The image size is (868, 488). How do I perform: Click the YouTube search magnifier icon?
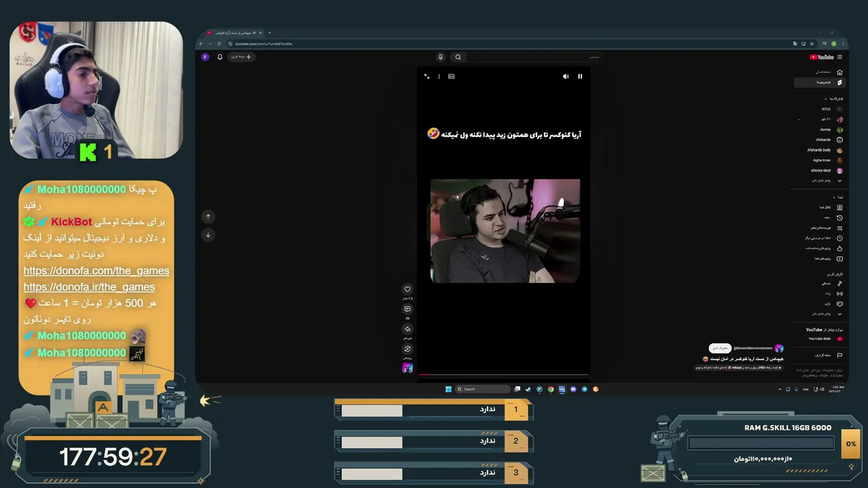tap(458, 57)
